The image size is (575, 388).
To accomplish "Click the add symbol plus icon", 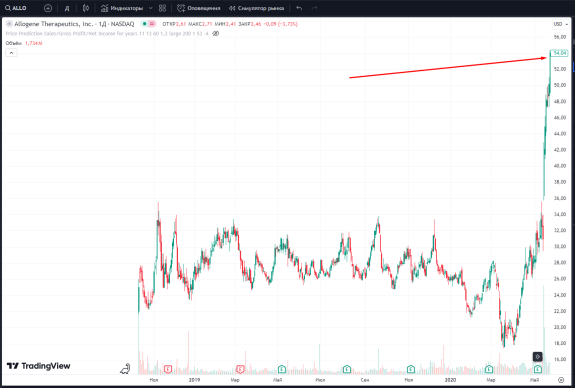I will [x=48, y=8].
